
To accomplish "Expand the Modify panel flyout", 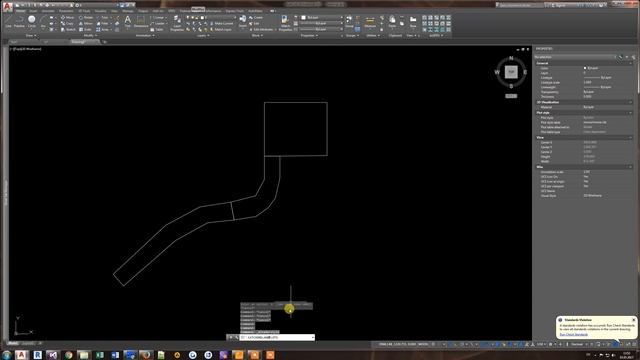I will (x=91, y=36).
